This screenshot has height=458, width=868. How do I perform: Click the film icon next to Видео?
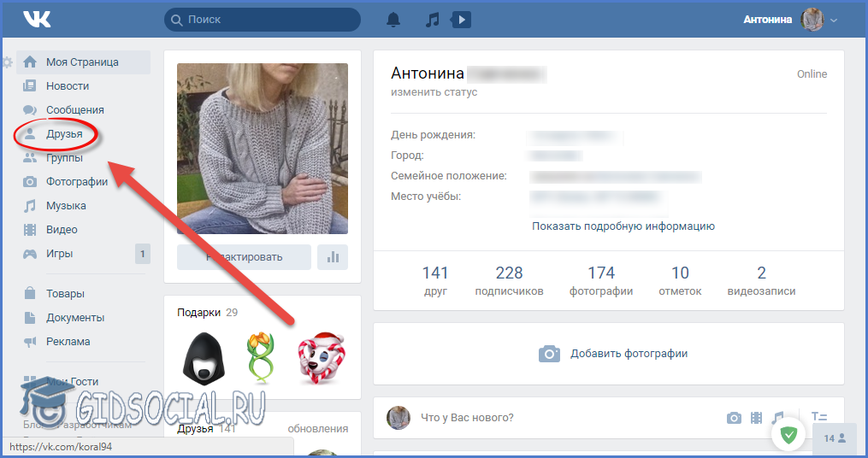pos(30,230)
